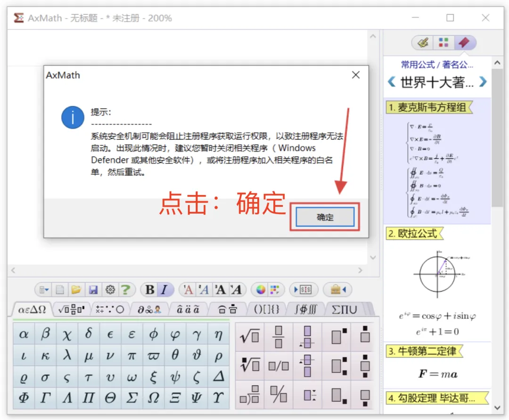Insert the superscript template

(339, 337)
